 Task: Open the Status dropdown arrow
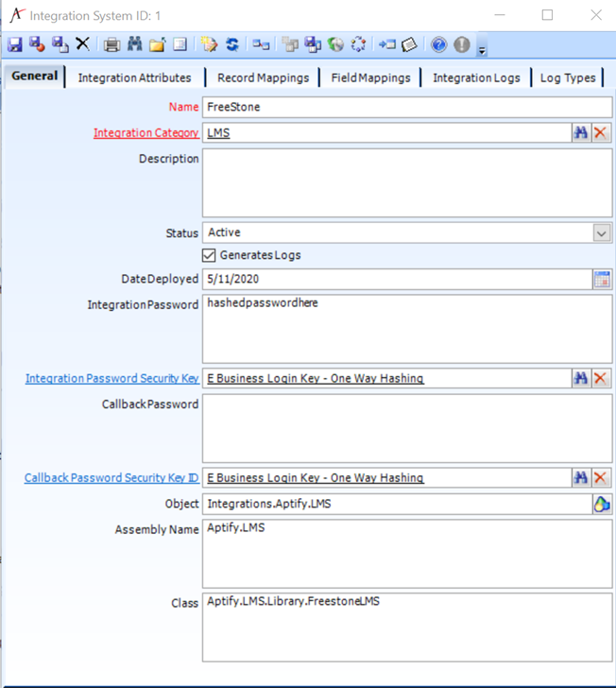tap(602, 233)
